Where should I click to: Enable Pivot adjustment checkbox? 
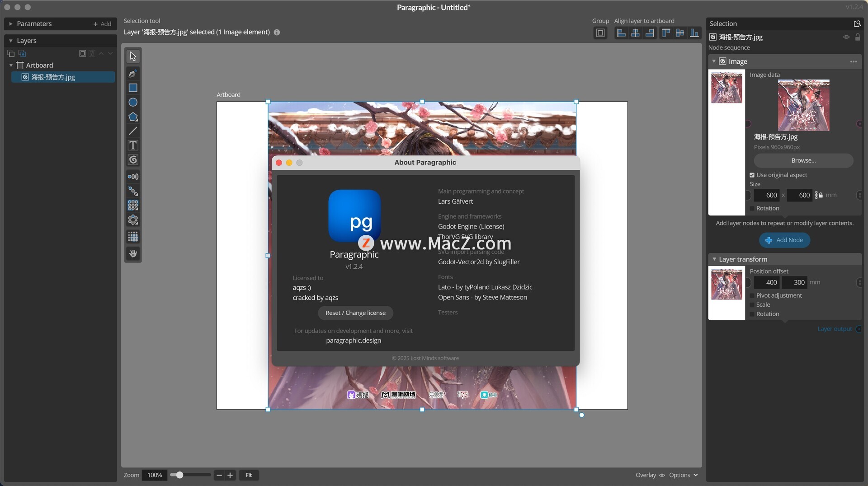click(752, 295)
